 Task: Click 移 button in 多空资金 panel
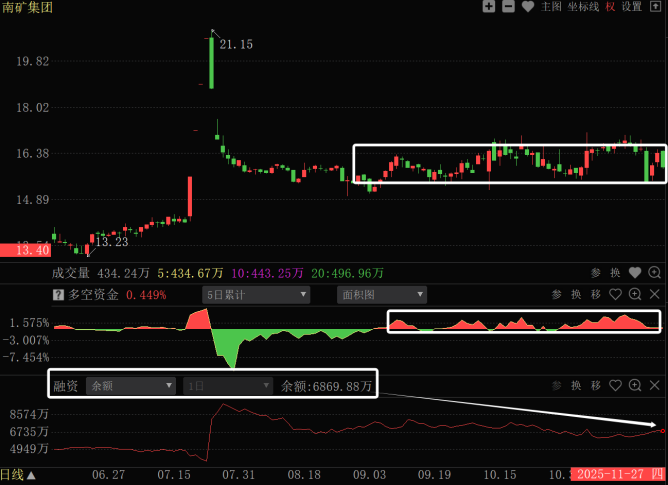pos(596,295)
